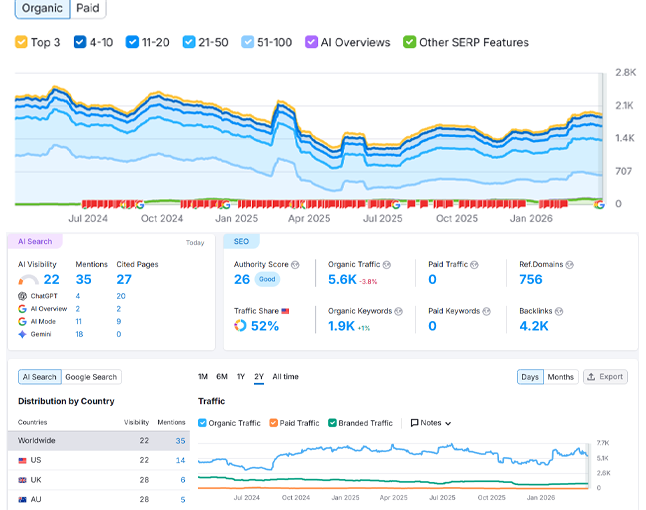Image resolution: width=646 pixels, height=510 pixels.
Task: Select the All time range
Action: [285, 377]
